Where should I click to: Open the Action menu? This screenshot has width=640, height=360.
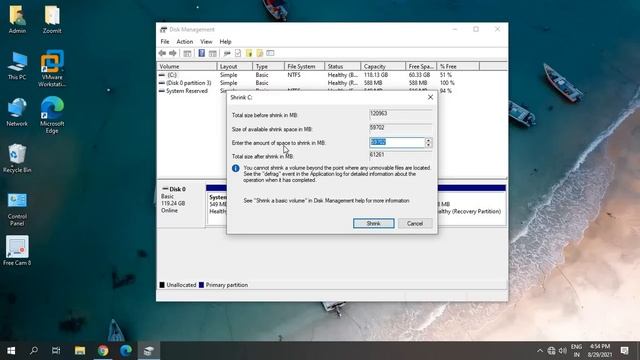(184, 42)
